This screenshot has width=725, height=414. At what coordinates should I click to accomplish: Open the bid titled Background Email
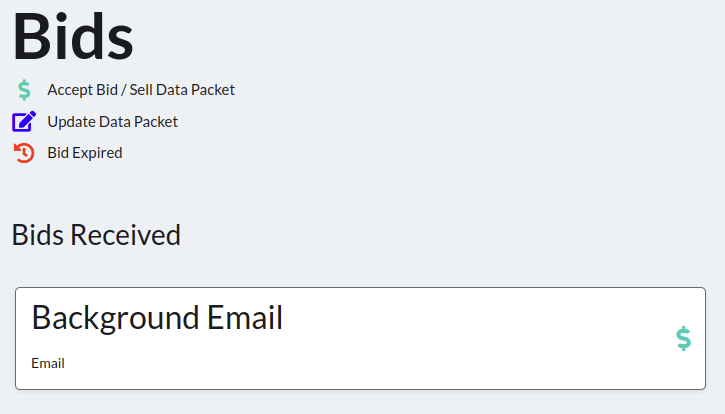(x=157, y=318)
